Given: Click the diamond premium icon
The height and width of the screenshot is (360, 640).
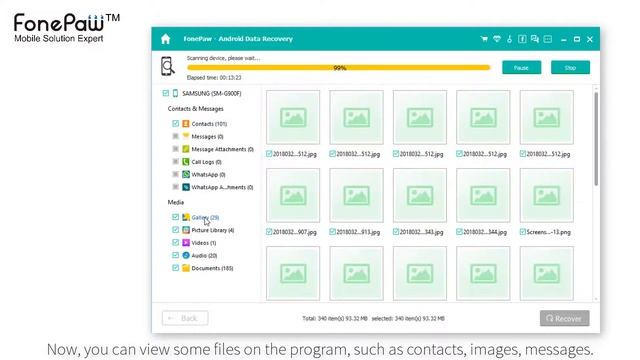Looking at the screenshot, I should [x=497, y=39].
